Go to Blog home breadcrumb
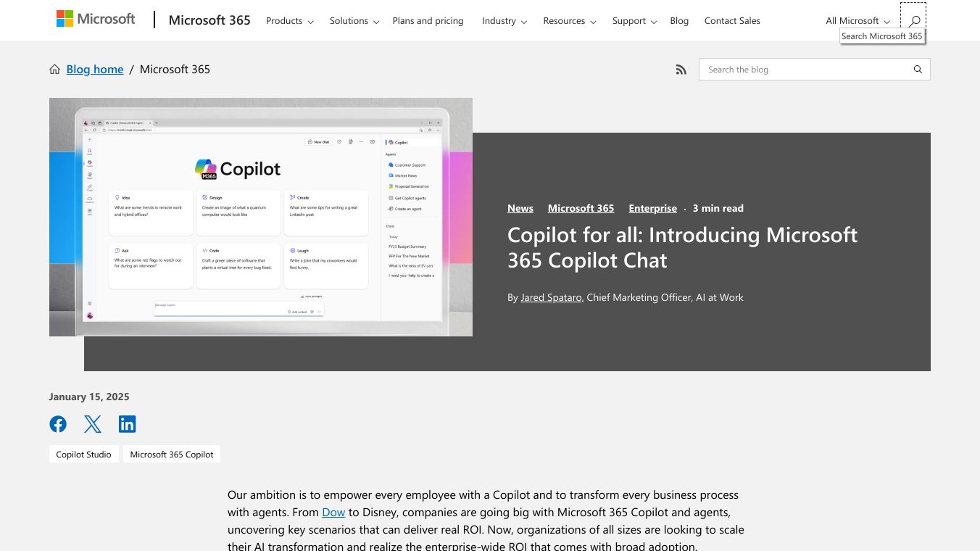 coord(95,70)
